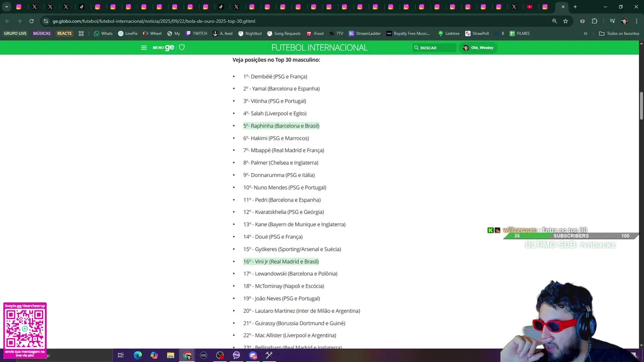
Task: Click the ge logo in the green header
Action: 170,48
